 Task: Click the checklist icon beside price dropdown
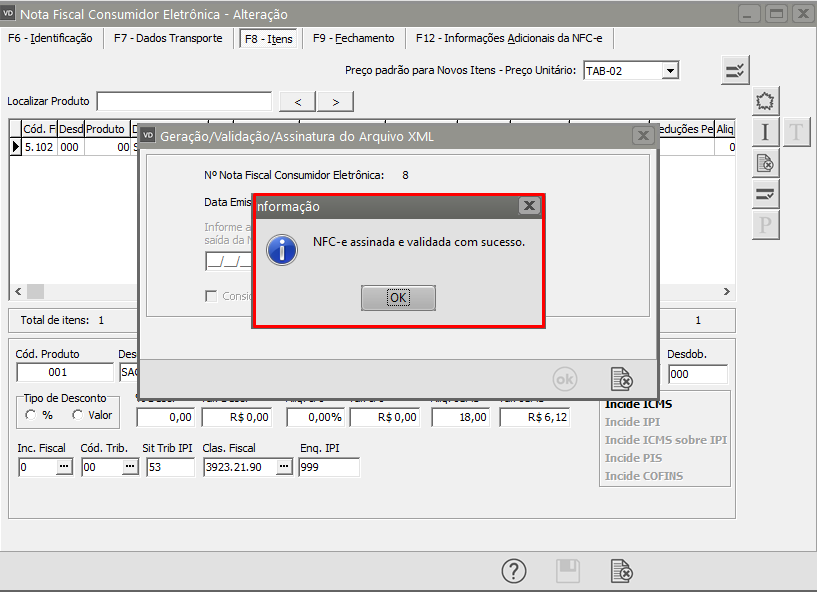click(x=735, y=70)
